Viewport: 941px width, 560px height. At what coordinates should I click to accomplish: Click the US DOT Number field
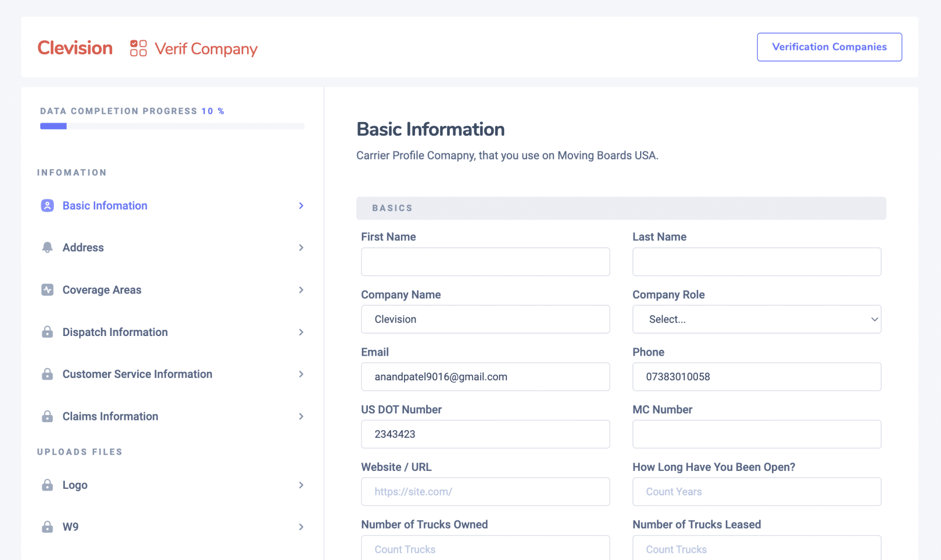tap(486, 434)
